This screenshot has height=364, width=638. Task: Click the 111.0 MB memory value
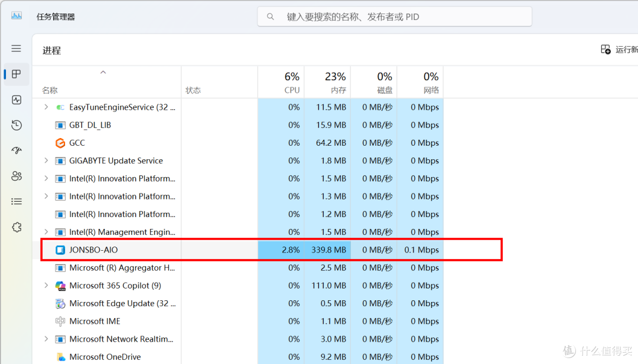(x=329, y=286)
